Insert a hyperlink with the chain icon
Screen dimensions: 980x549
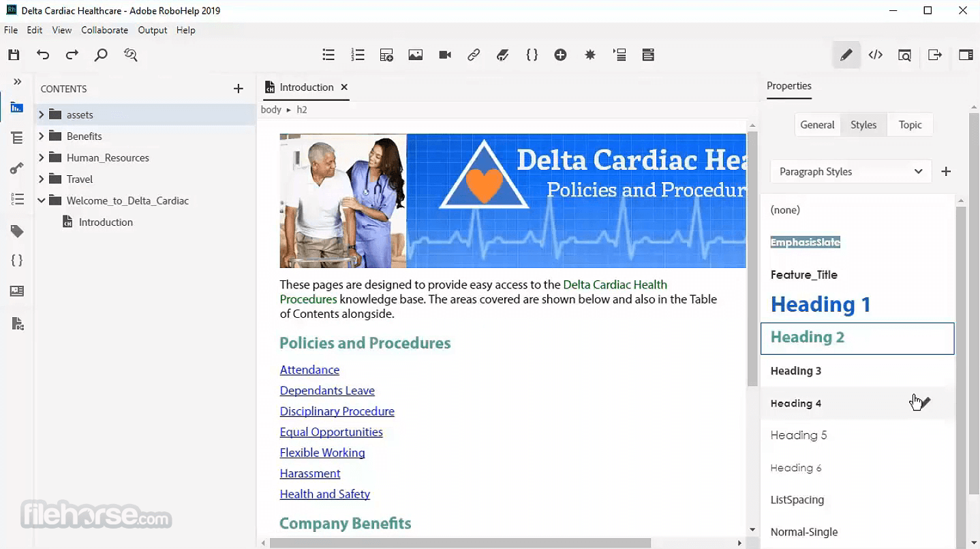[x=474, y=55]
